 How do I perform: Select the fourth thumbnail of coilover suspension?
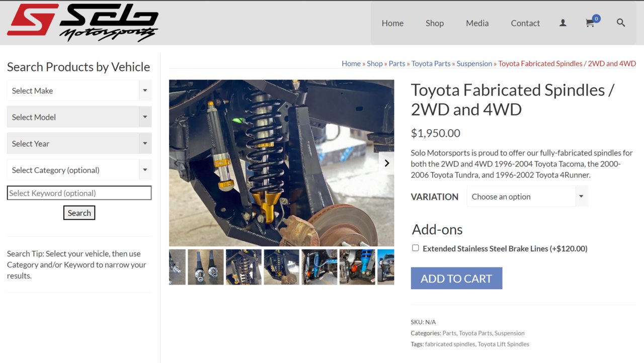(282, 267)
